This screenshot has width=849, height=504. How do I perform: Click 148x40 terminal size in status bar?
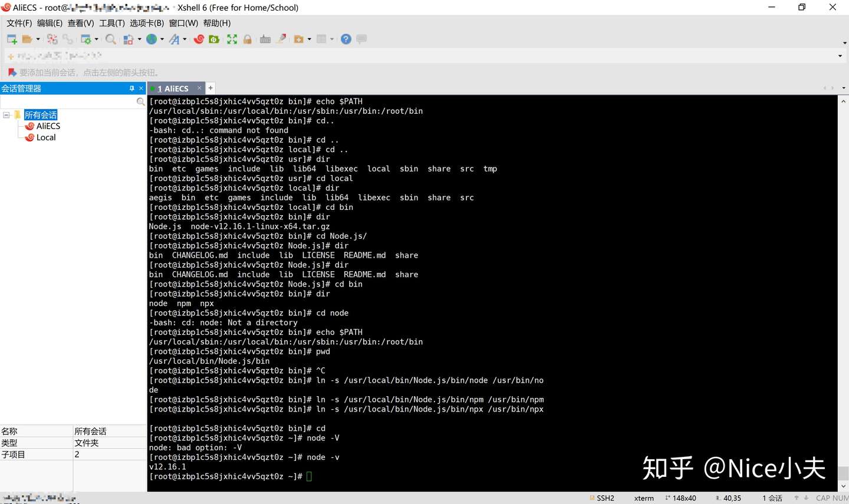680,498
